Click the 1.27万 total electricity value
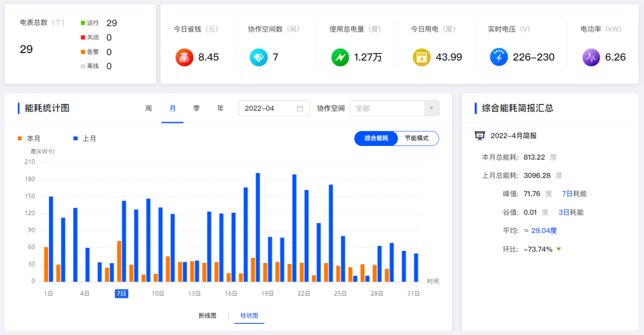The height and width of the screenshot is (335, 644). tap(368, 57)
